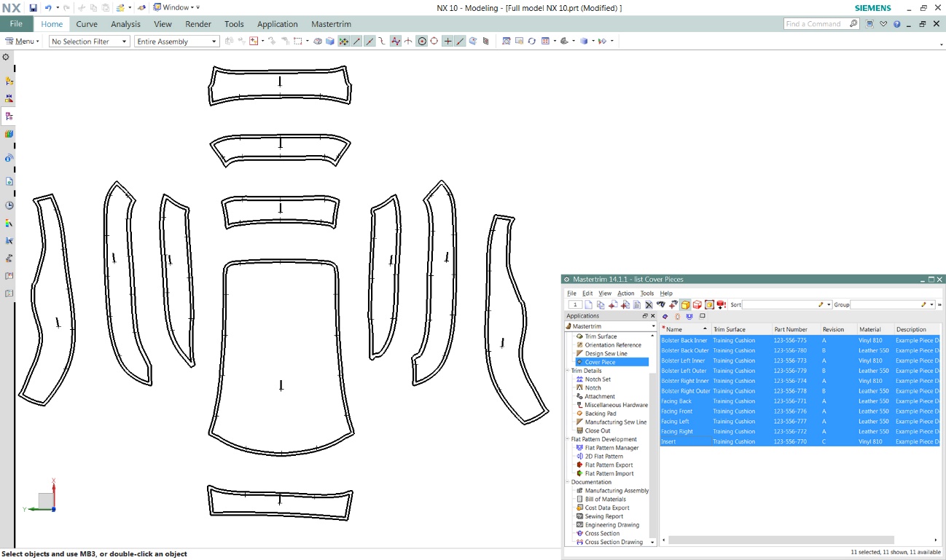Open the Render ribbon tab
The width and height of the screenshot is (946, 560).
pyautogui.click(x=198, y=24)
